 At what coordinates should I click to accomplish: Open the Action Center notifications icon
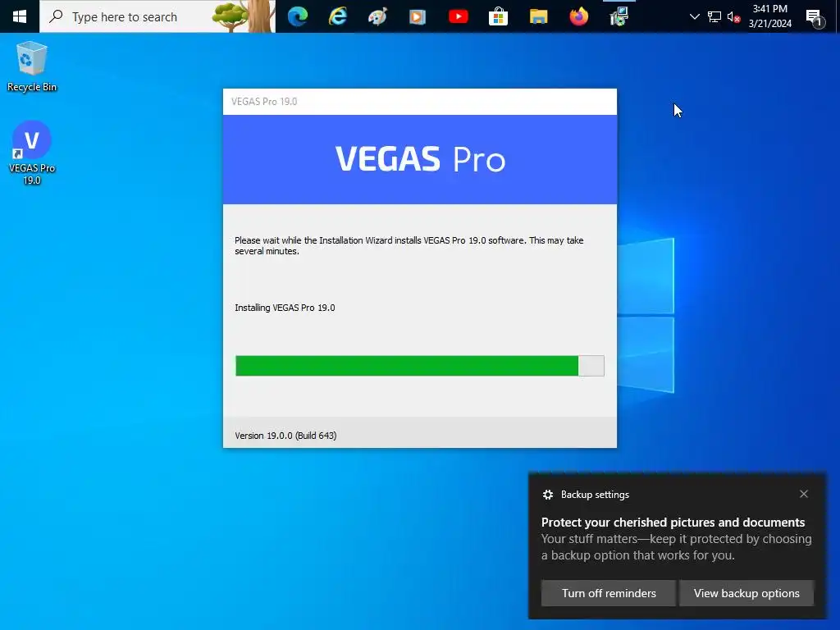[815, 18]
